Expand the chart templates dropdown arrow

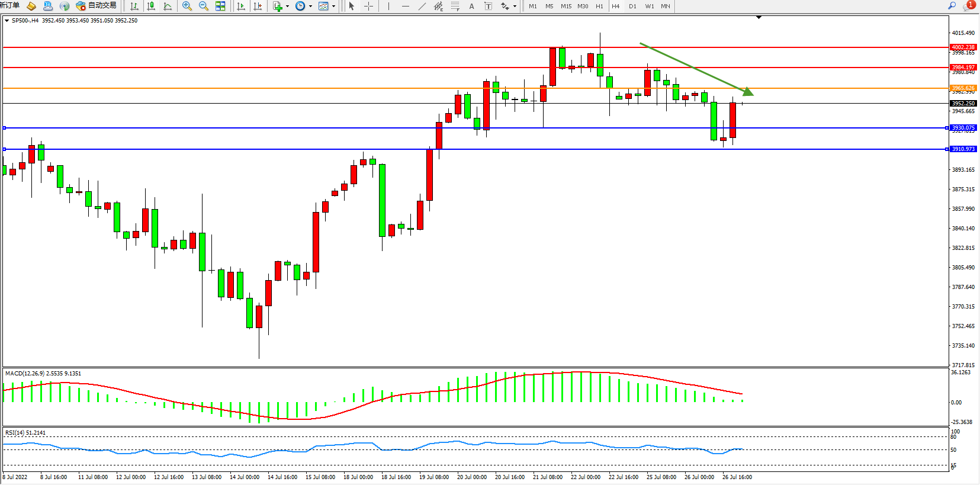[333, 7]
